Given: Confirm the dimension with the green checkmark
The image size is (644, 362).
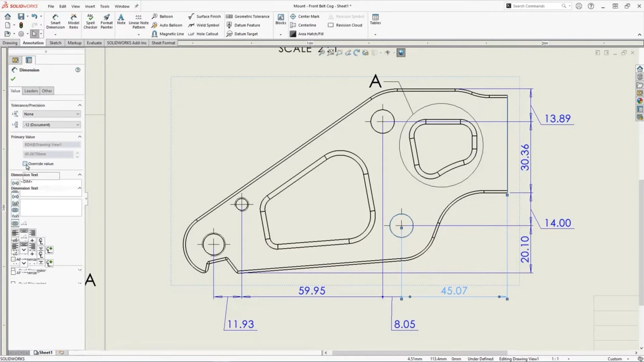Looking at the screenshot, I should [x=13, y=79].
